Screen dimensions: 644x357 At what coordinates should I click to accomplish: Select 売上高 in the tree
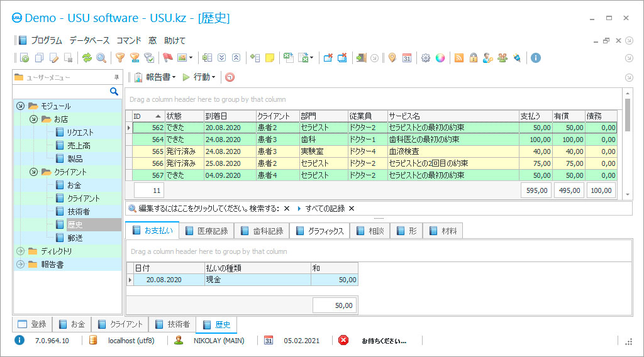click(x=79, y=145)
